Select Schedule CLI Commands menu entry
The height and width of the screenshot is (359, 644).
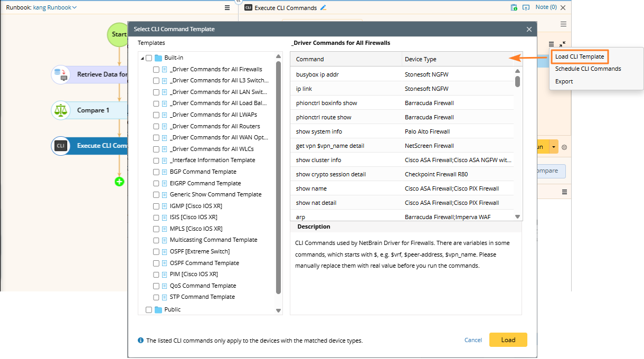(588, 69)
